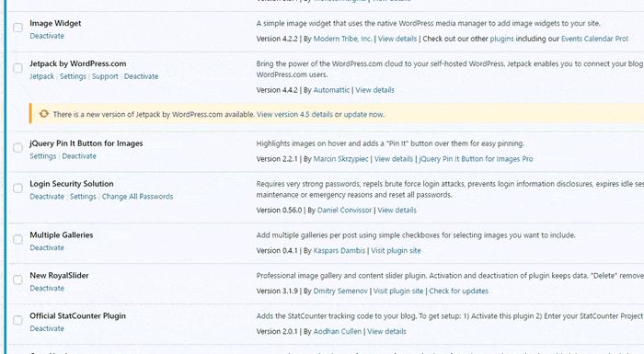This screenshot has width=644, height=354.
Task: Check the Multiple Galleries plugin checkbox
Action: point(17,239)
